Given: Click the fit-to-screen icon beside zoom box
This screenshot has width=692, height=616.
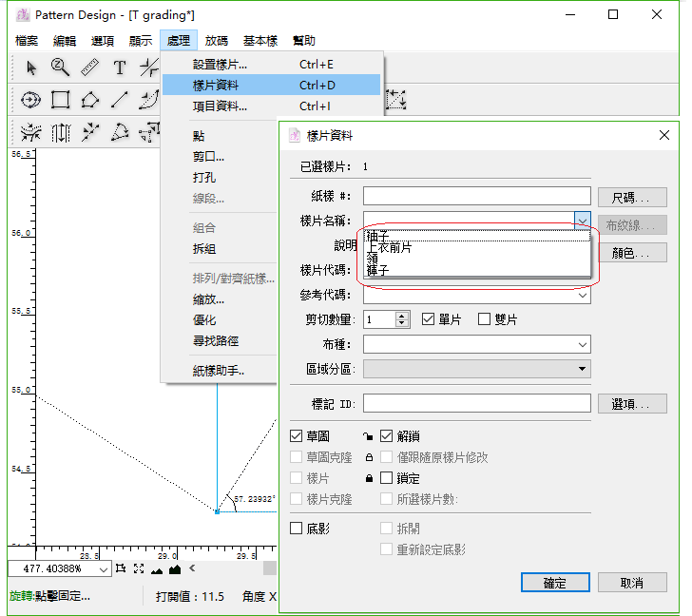Looking at the screenshot, I should click(139, 568).
